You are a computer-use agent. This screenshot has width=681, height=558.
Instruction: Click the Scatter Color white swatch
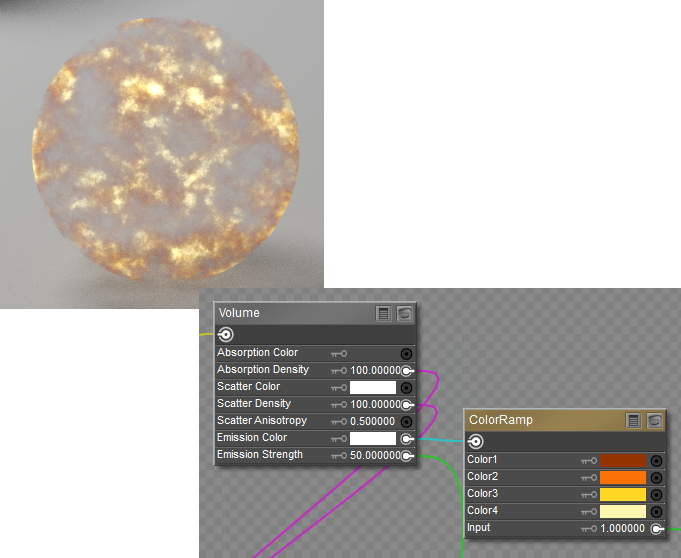point(373,387)
